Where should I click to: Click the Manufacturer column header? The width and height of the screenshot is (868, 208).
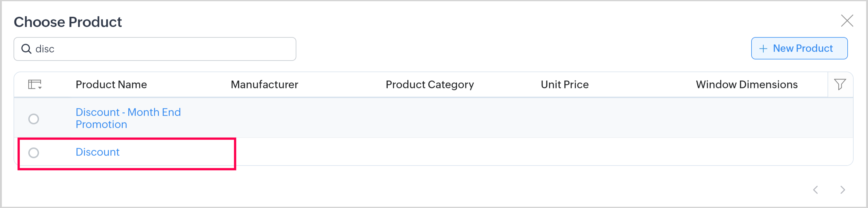click(x=264, y=84)
